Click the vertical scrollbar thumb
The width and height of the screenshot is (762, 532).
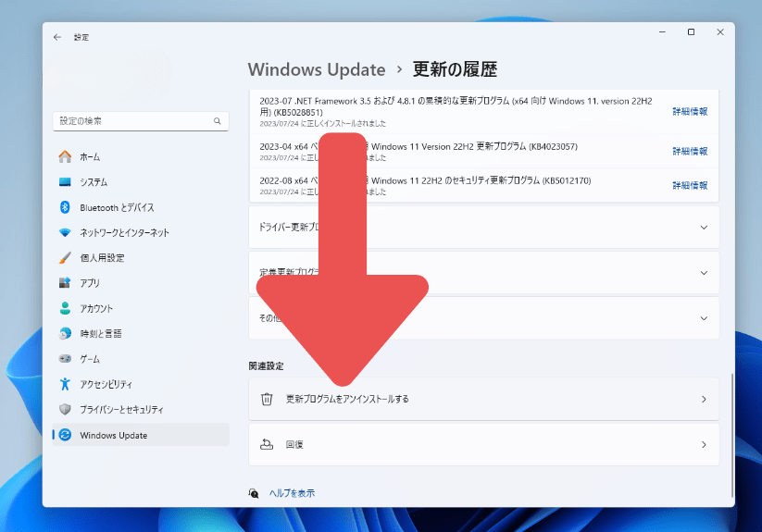[731, 436]
